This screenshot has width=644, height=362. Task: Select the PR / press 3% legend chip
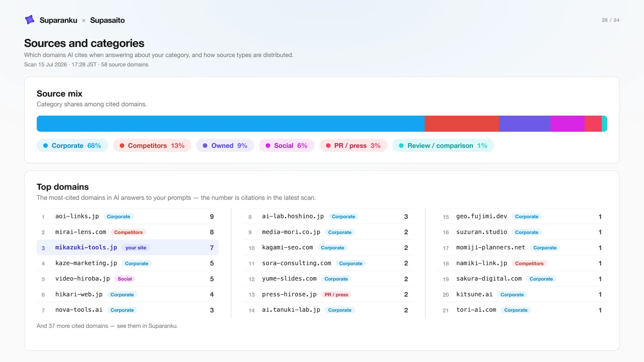click(354, 145)
